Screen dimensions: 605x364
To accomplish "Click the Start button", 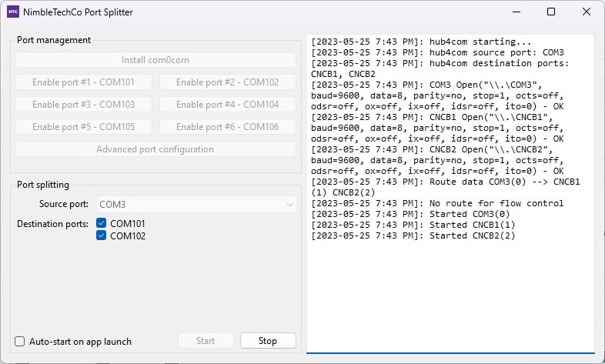I will 206,341.
